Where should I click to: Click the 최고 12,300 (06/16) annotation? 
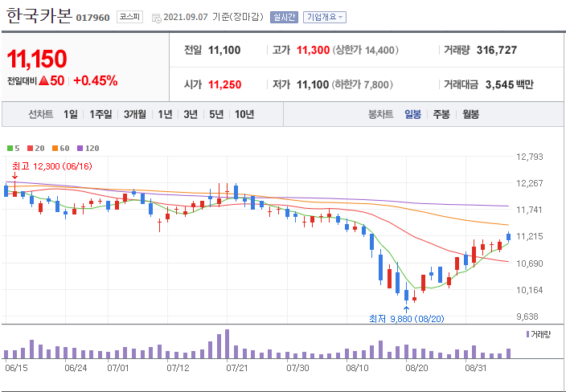tap(52, 166)
